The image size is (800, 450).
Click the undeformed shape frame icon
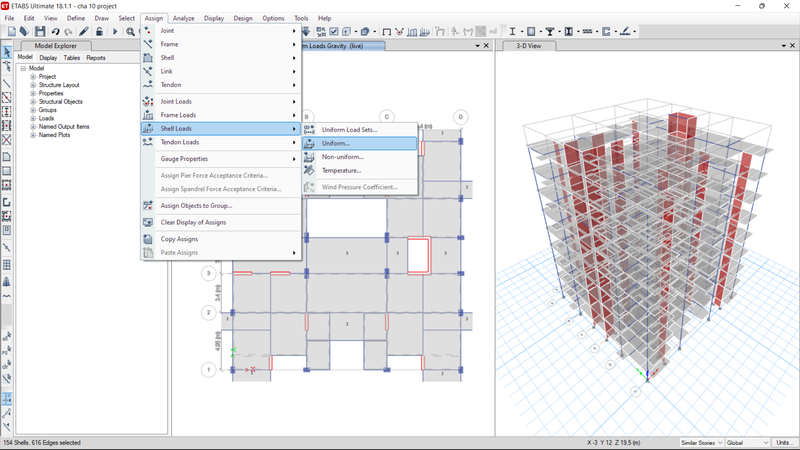(x=387, y=32)
